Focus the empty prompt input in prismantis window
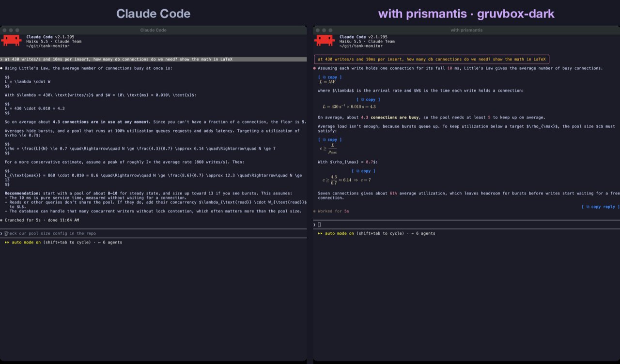The image size is (620, 364). [466, 225]
